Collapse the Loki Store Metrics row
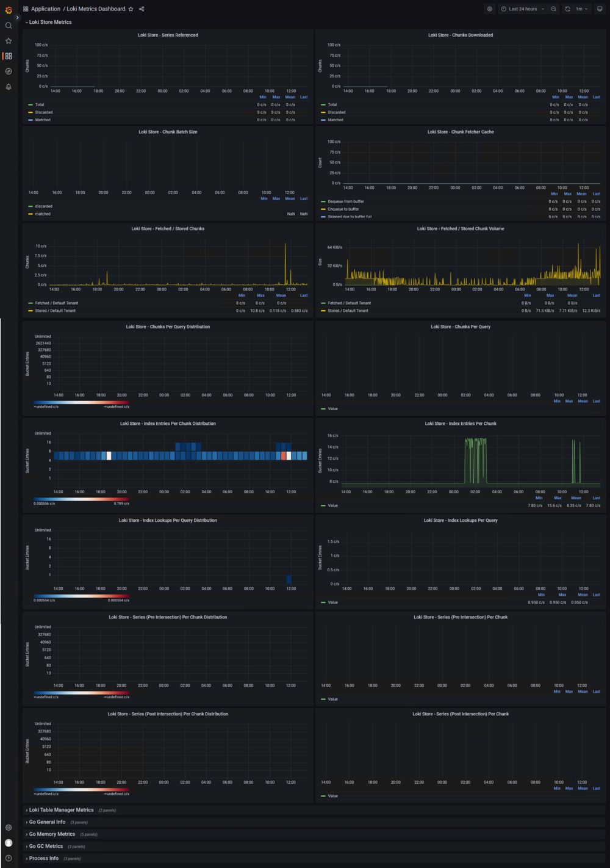The image size is (610, 868). pyautogui.click(x=50, y=22)
